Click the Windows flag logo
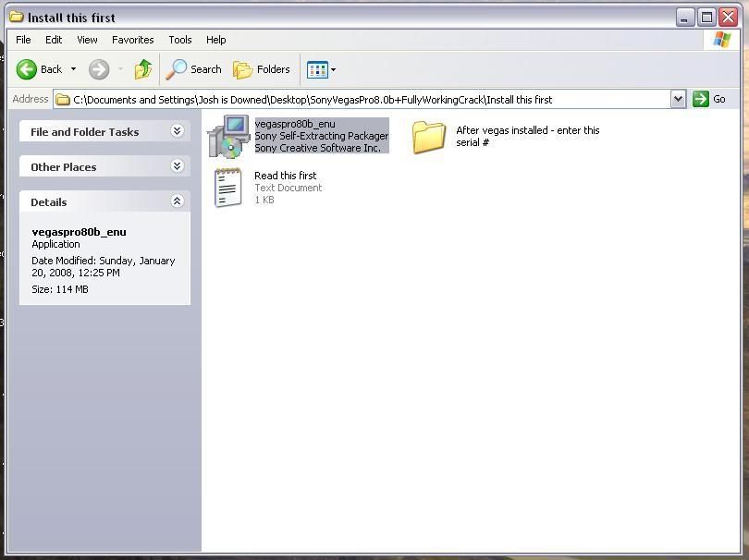 [722, 40]
